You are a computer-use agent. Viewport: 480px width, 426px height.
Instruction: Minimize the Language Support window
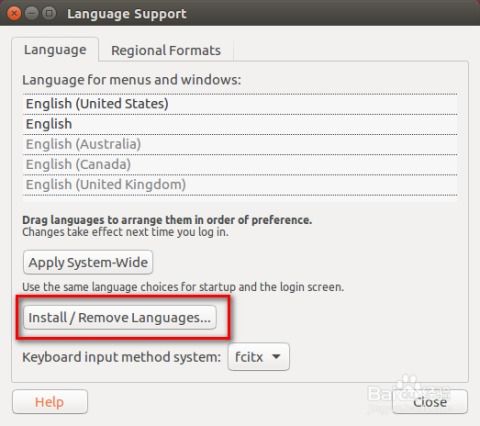(x=32, y=14)
